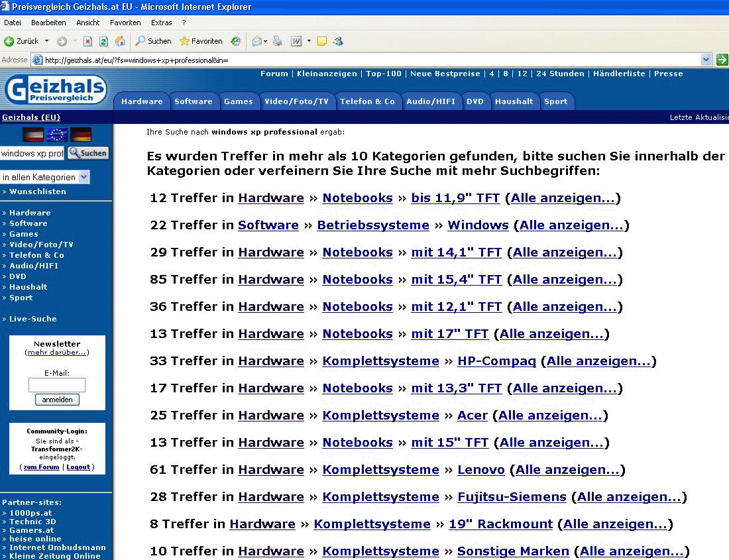Click the Edit with Word toolbar icon
Screen dimensions: 729x560
click(x=296, y=41)
